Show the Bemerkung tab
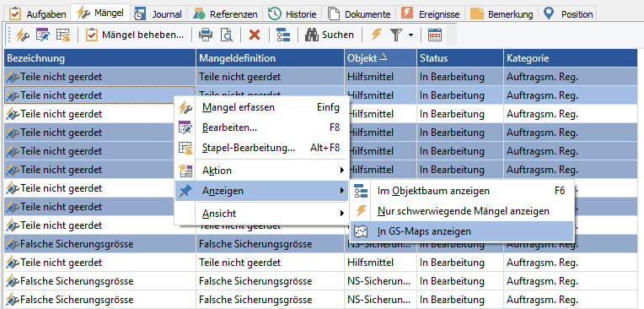Viewport: 644px width, 309px height. pos(502,14)
